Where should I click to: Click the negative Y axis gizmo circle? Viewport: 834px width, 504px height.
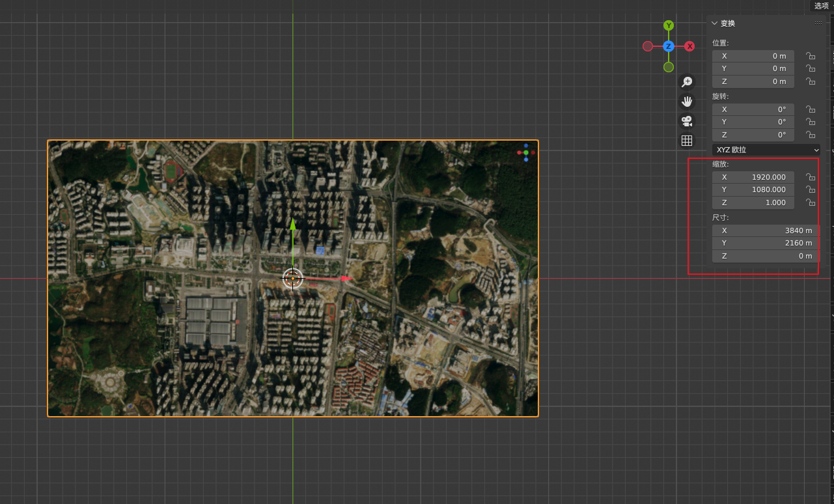668,67
